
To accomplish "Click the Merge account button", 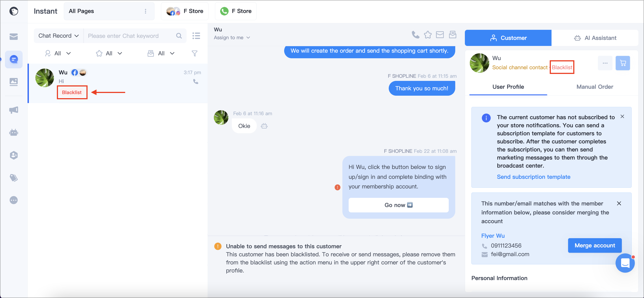I will point(595,245).
